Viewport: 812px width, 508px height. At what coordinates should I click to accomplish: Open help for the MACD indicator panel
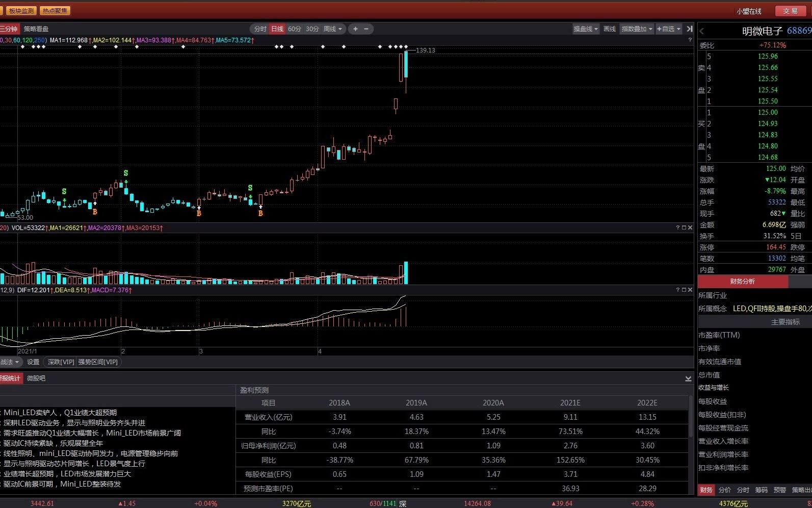(x=678, y=290)
